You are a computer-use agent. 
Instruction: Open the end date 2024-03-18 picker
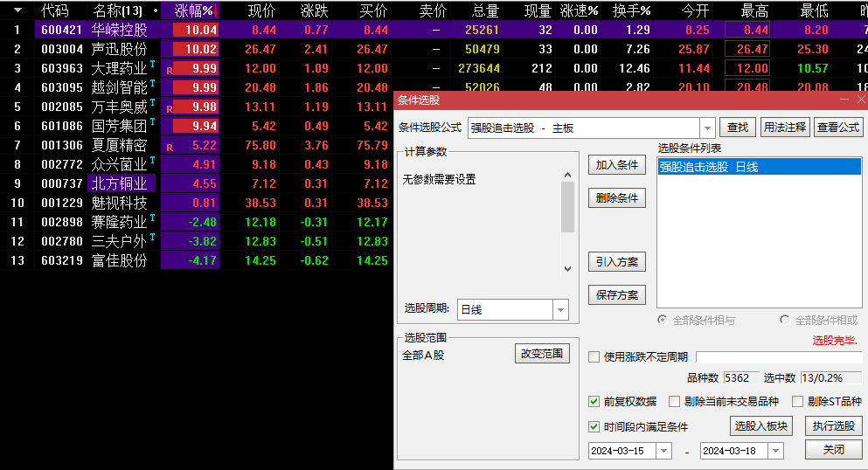coord(776,451)
